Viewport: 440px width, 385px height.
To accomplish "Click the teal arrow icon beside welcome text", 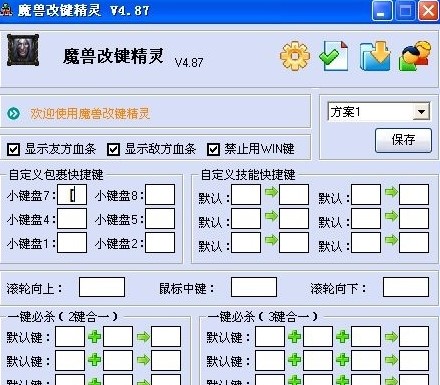I will pos(14,114).
